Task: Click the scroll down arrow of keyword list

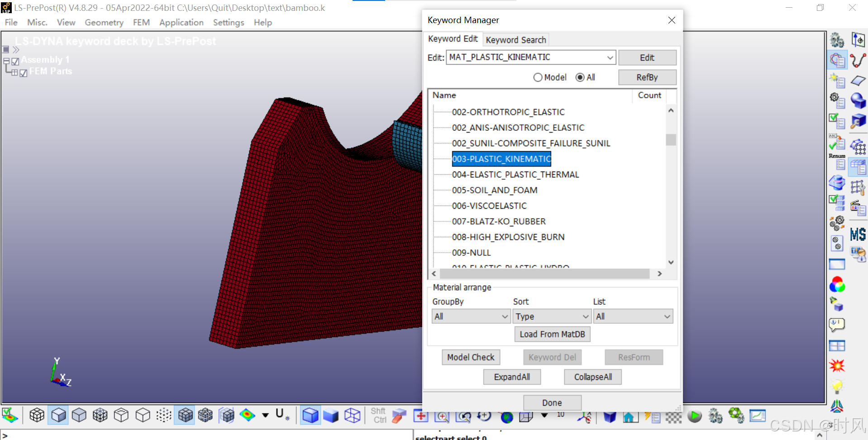Action: pyautogui.click(x=671, y=262)
